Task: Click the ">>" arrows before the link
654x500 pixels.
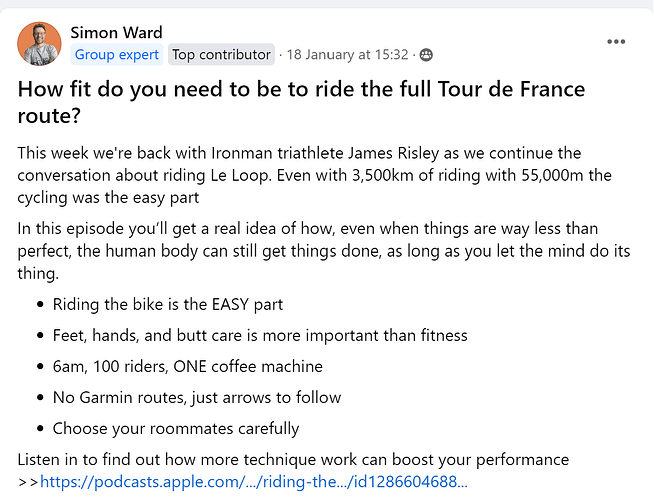Action: (x=28, y=482)
